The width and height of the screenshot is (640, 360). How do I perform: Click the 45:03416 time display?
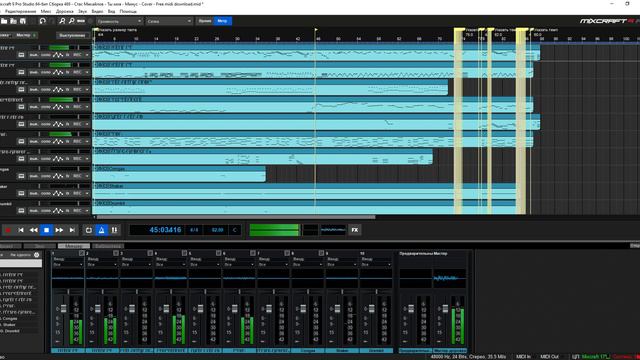[165, 230]
